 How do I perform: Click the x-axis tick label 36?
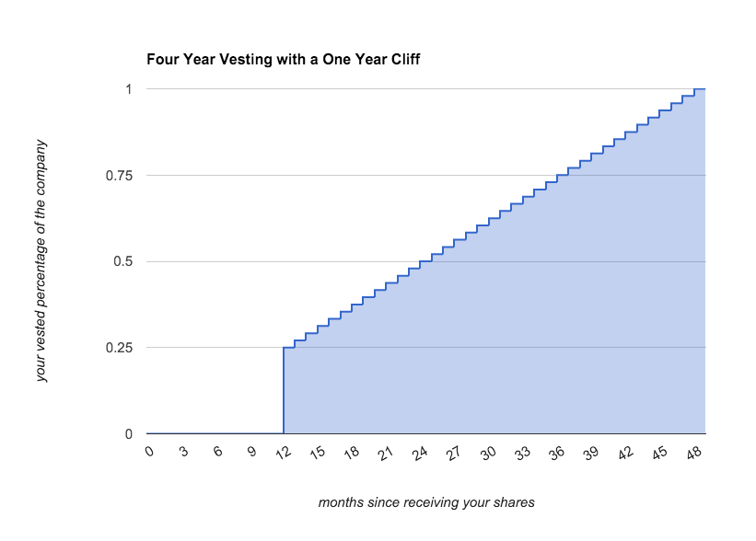[557, 452]
